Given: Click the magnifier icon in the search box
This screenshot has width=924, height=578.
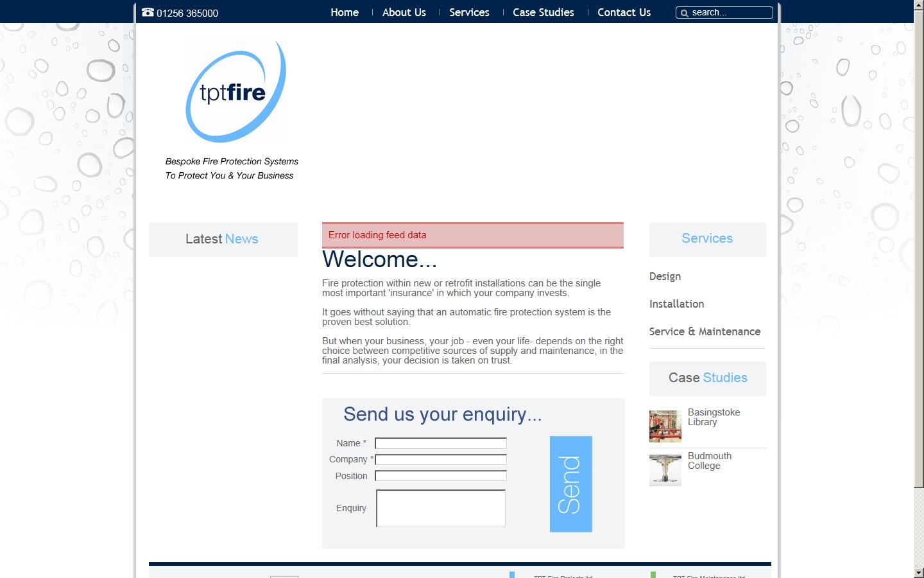Looking at the screenshot, I should tap(684, 12).
